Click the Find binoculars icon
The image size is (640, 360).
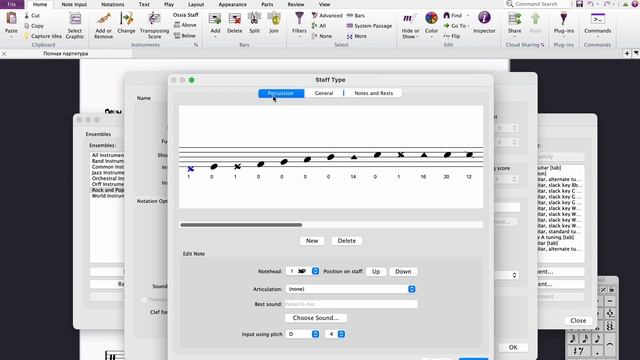point(447,16)
